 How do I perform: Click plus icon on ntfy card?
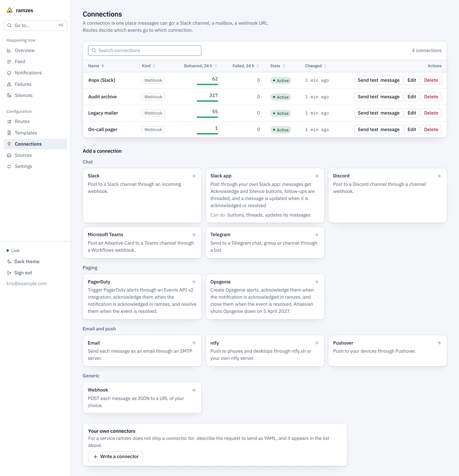click(x=317, y=343)
